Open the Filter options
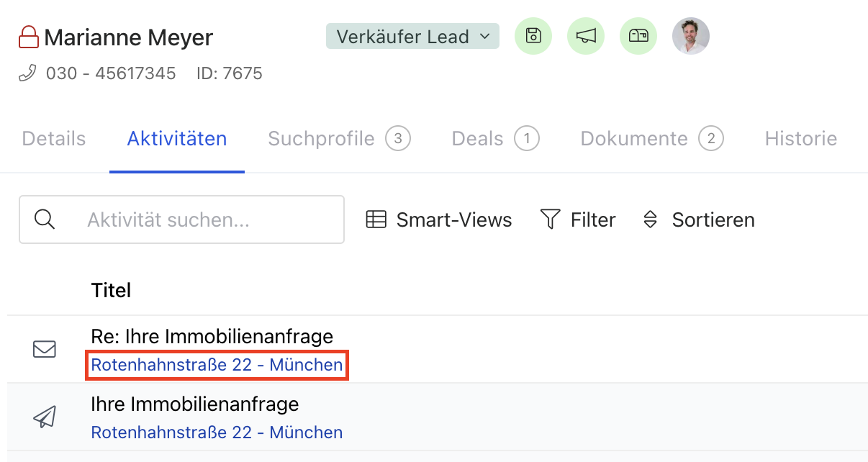Image resolution: width=868 pixels, height=462 pixels. [x=578, y=219]
